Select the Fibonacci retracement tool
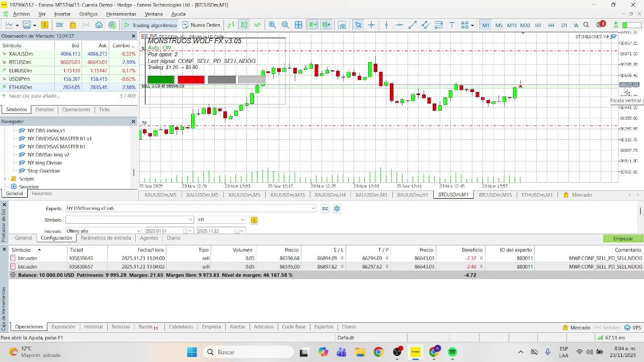 (x=439, y=25)
